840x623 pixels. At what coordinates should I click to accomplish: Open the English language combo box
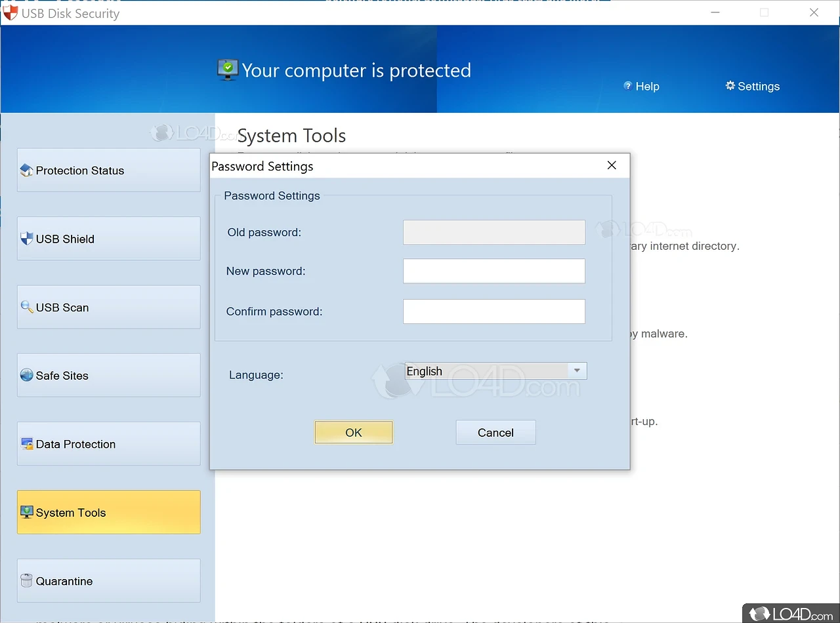pos(487,371)
